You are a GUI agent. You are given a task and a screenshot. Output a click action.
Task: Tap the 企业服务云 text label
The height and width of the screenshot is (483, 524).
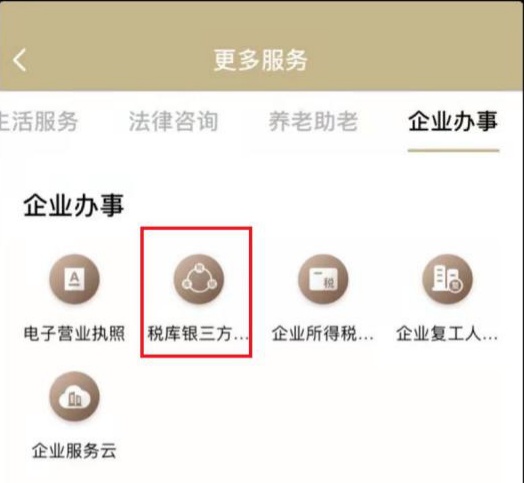[74, 451]
